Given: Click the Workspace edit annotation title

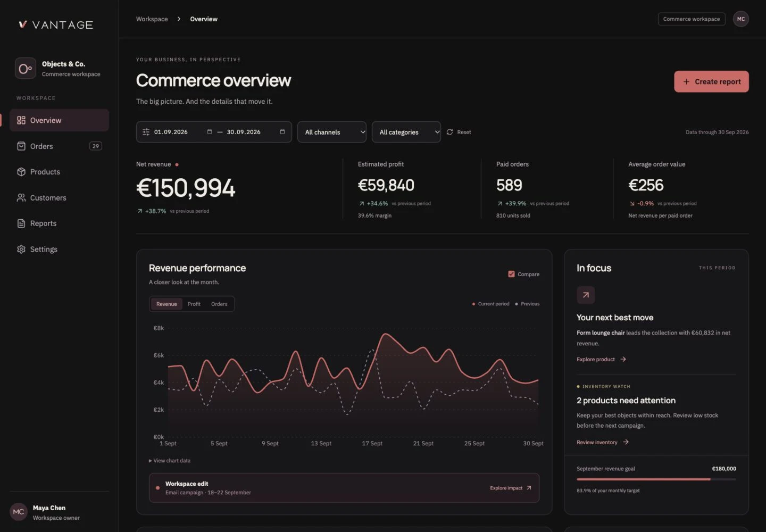Looking at the screenshot, I should [x=187, y=484].
